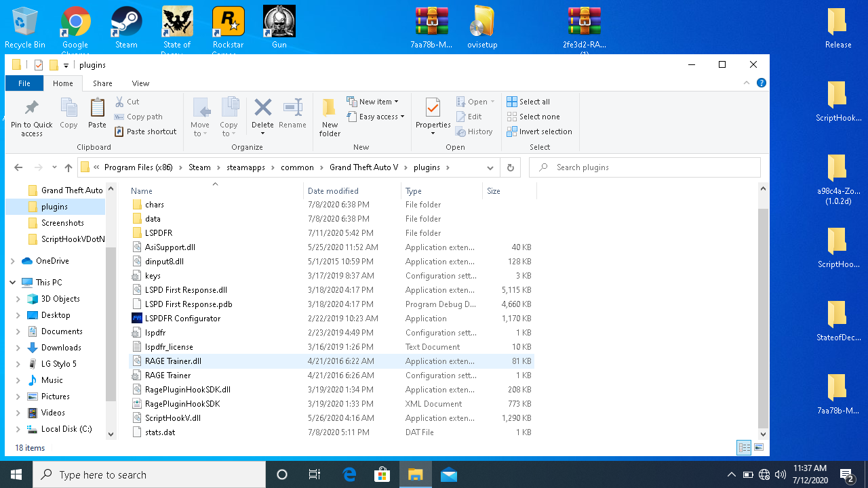The width and height of the screenshot is (868, 488).
Task: Click the Delete icon in ribbon
Action: pos(262,108)
